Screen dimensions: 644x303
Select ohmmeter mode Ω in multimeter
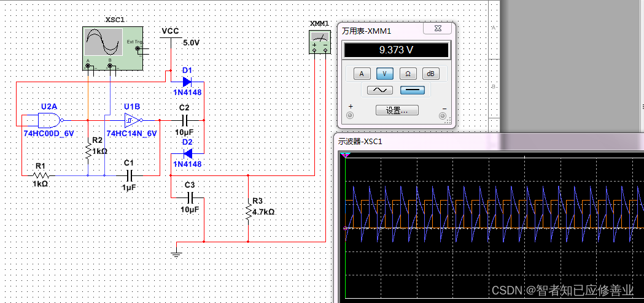point(408,74)
